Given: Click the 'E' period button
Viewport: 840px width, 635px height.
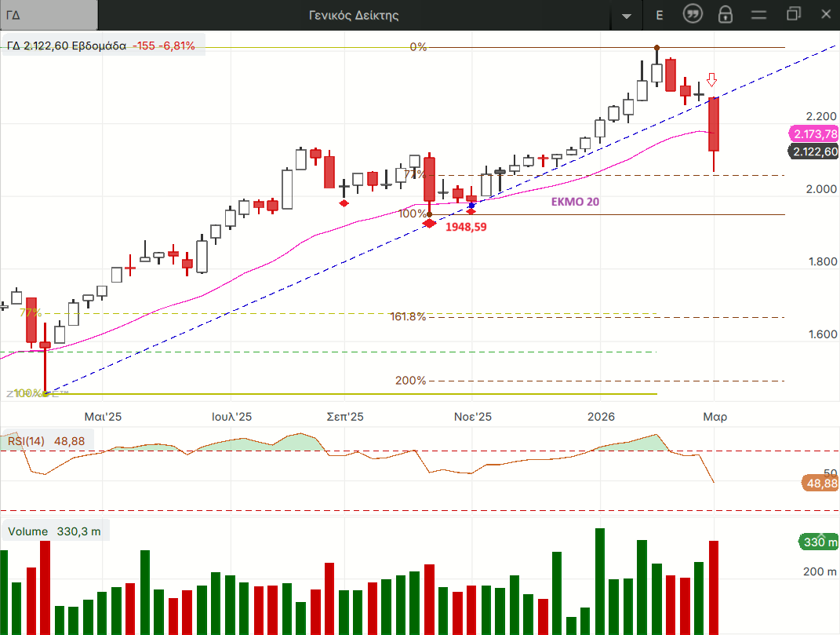Looking at the screenshot, I should click(659, 15).
